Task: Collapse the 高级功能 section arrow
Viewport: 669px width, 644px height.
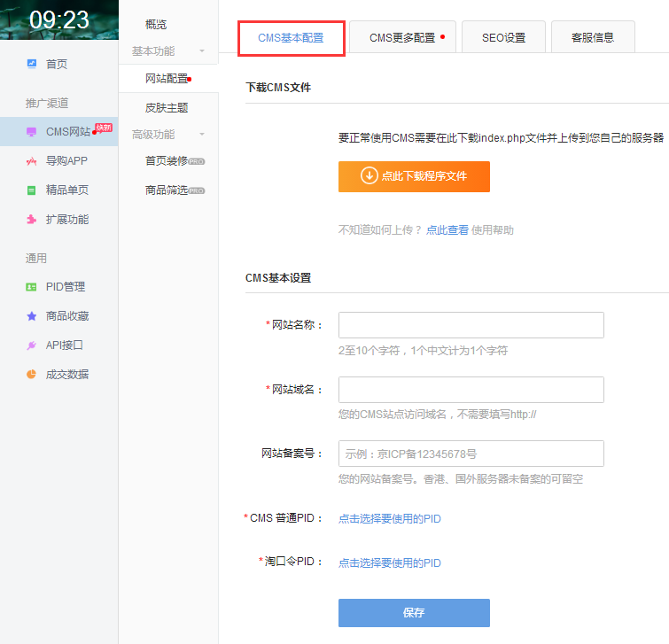Action: [202, 135]
